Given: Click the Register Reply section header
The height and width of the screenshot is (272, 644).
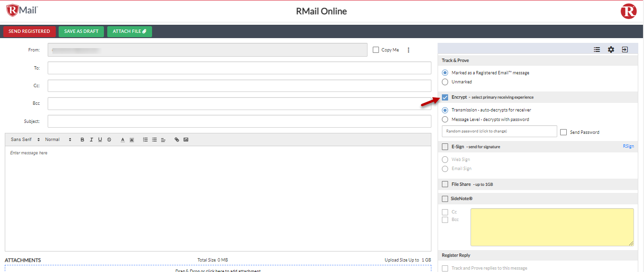Looking at the screenshot, I should tap(538, 255).
